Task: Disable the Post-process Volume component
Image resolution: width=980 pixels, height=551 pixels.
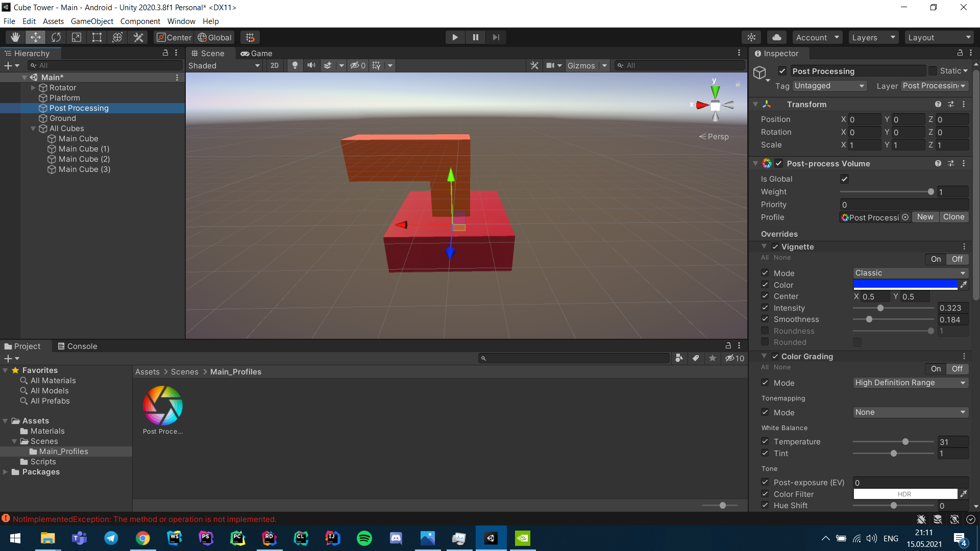Action: click(778, 163)
